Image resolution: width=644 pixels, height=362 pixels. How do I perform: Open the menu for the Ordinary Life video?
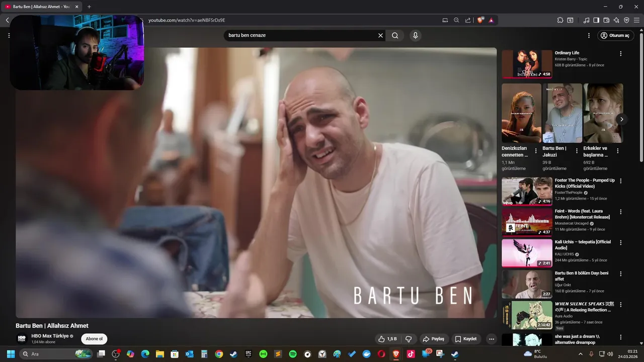pos(620,53)
